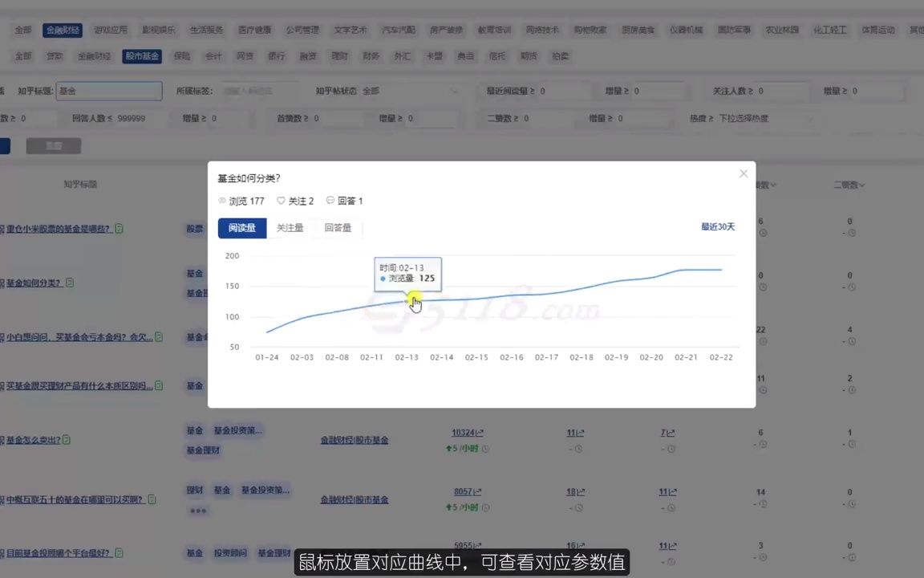Select the 医疗健康 category
The height and width of the screenshot is (578, 924).
coord(254,30)
